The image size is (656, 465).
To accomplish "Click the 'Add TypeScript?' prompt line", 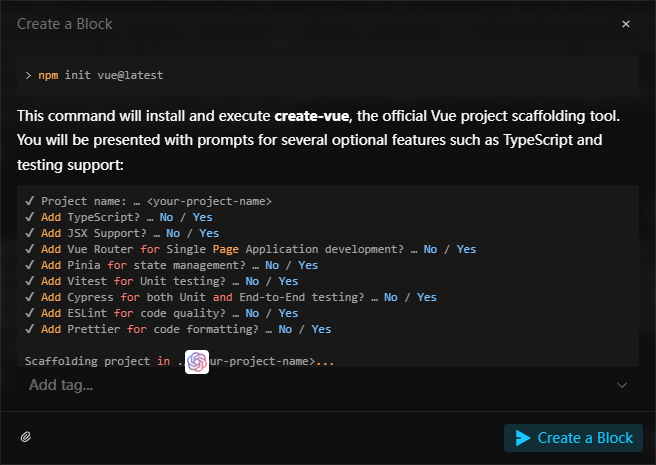I will (x=119, y=217).
